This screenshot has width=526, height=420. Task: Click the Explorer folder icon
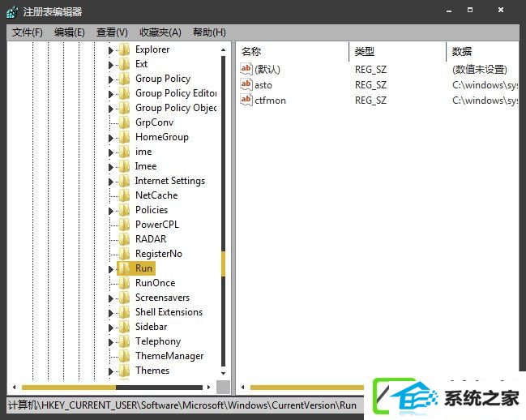(125, 49)
